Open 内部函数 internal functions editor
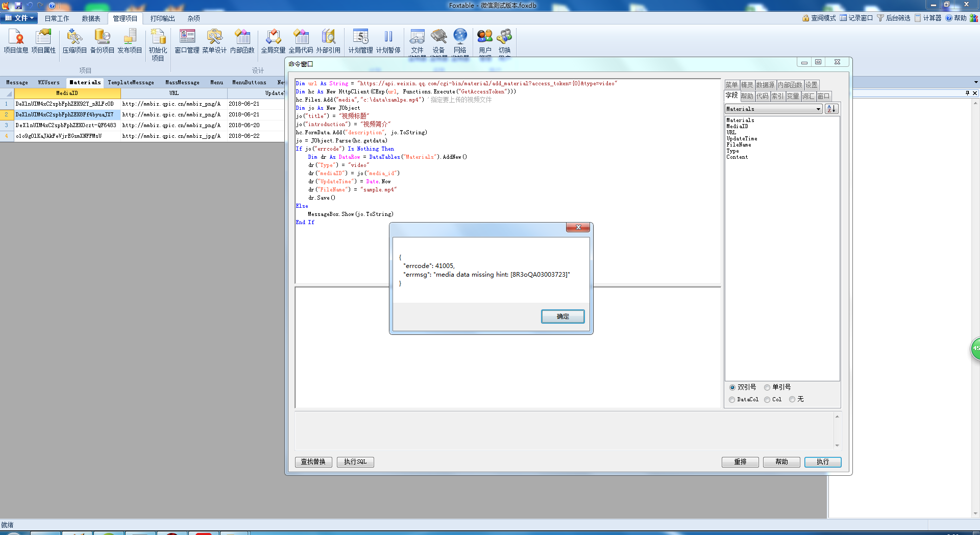Screen dimensions: 980x535 pos(242,41)
